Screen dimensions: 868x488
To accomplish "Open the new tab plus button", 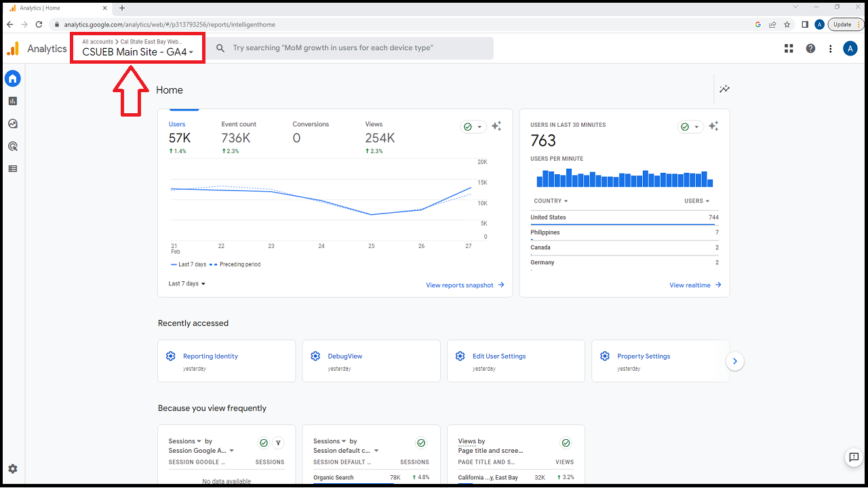I will [122, 8].
